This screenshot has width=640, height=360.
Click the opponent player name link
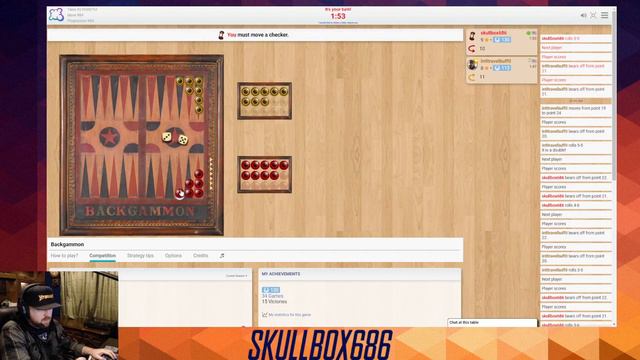click(x=496, y=61)
